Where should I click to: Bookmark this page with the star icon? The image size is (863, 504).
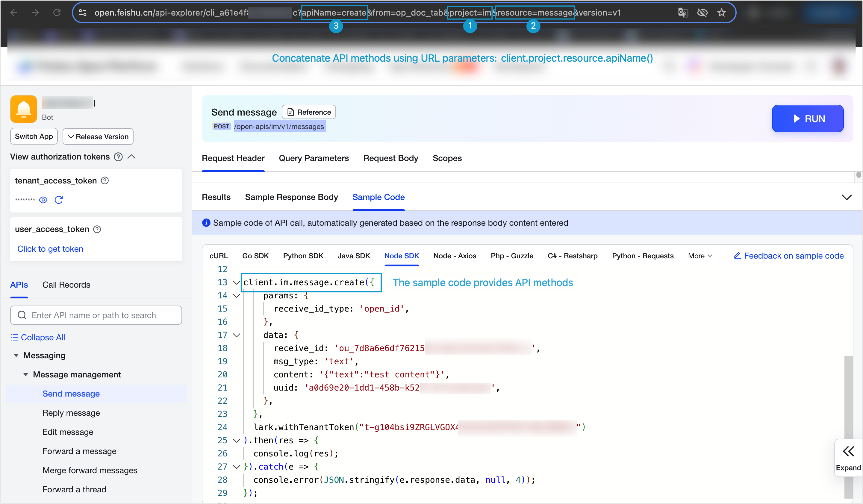point(722,13)
